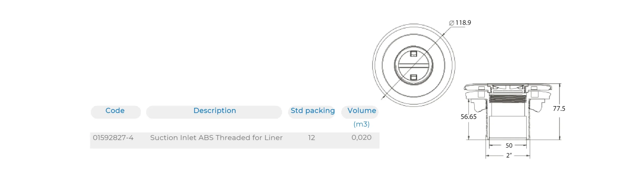Click the horizontal center bar of round inlet
This screenshot has width=644, height=184.
click(413, 66)
